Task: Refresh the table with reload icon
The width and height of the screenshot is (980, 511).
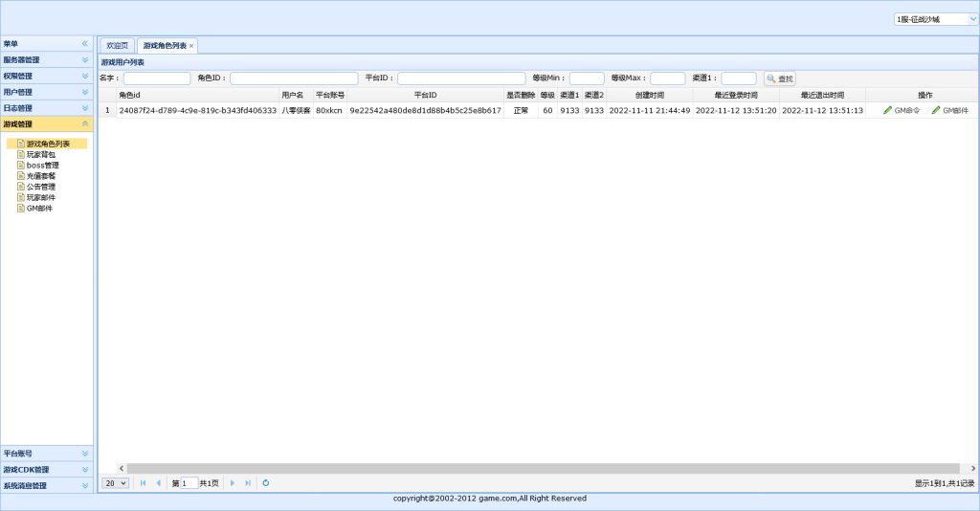Action: [266, 483]
